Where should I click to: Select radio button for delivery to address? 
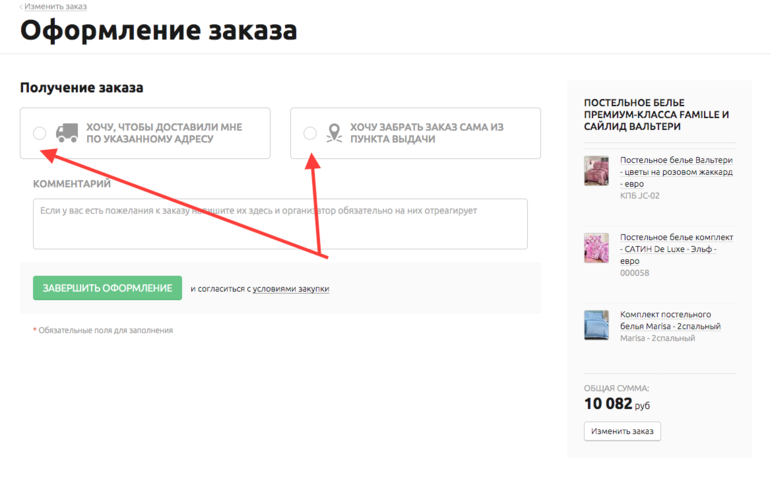click(39, 133)
